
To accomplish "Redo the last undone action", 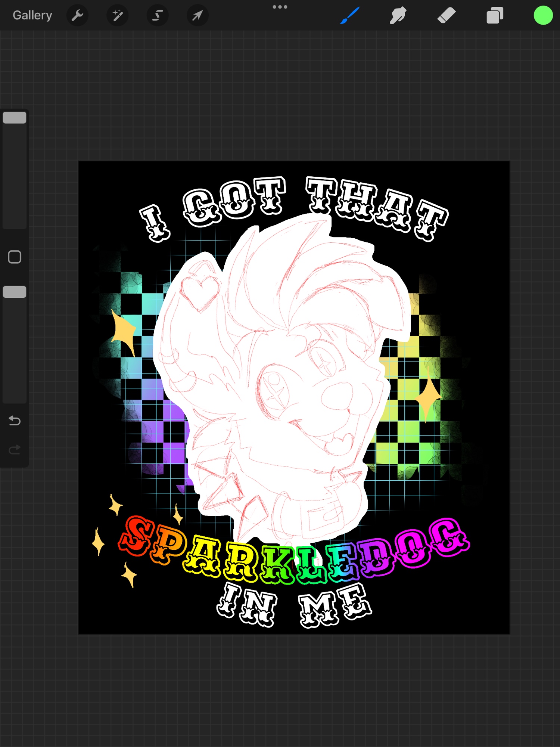I will pyautogui.click(x=15, y=450).
